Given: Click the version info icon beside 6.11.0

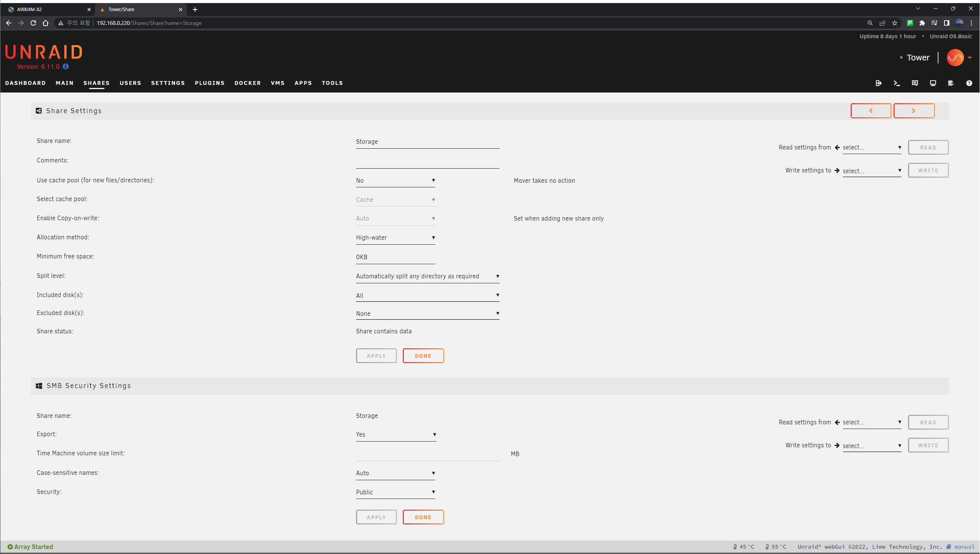Looking at the screenshot, I should pos(66,67).
